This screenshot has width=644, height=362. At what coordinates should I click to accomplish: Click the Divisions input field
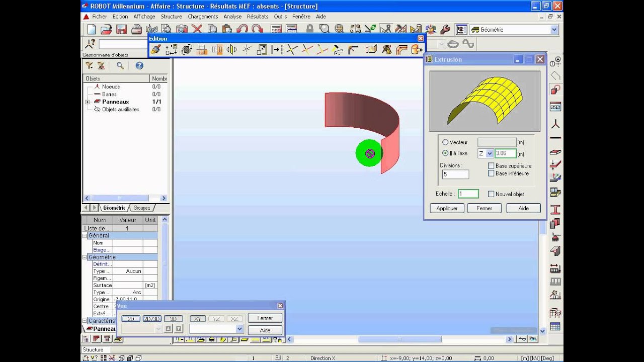point(455,174)
